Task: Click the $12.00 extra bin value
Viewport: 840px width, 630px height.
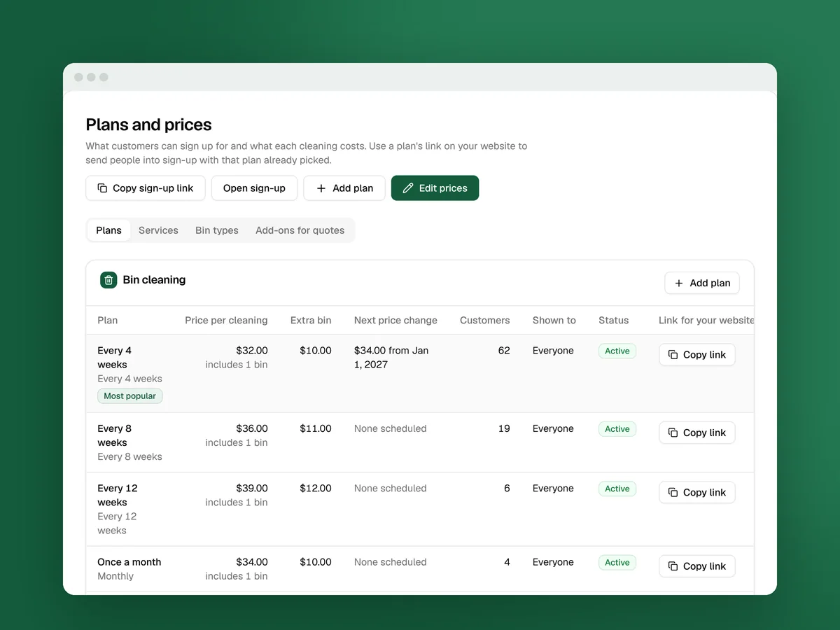Action: click(x=316, y=488)
